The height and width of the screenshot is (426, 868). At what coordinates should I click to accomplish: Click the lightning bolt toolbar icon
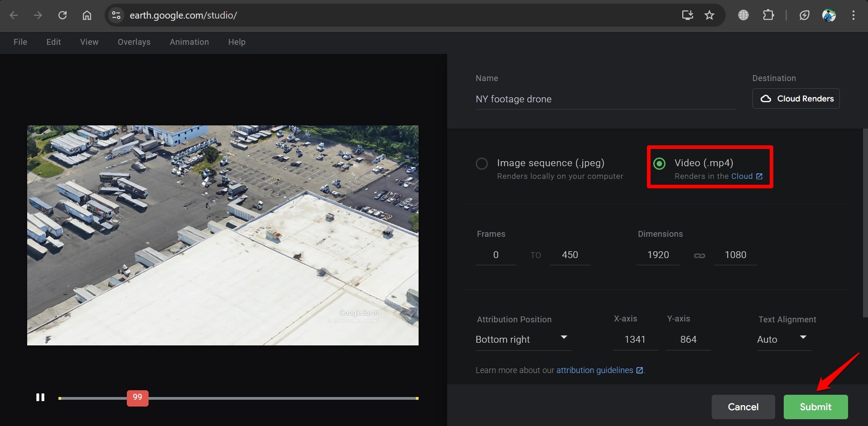tap(805, 15)
